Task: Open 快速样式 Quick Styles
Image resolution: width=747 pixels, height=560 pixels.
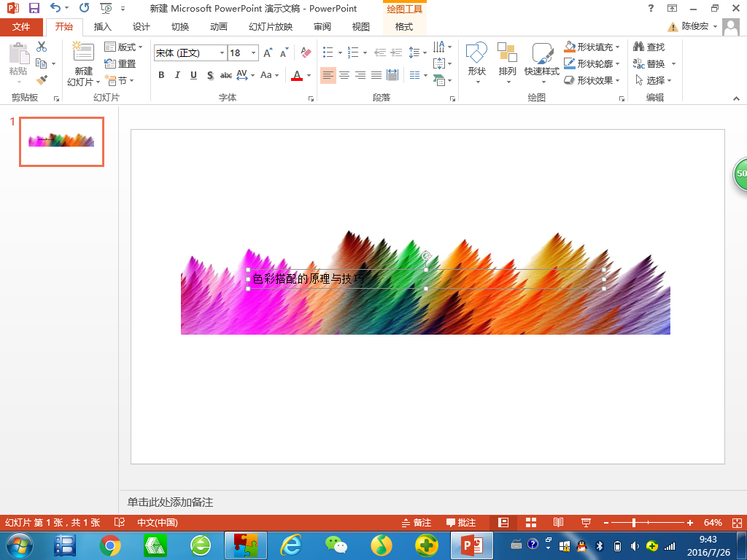Action: click(x=542, y=63)
